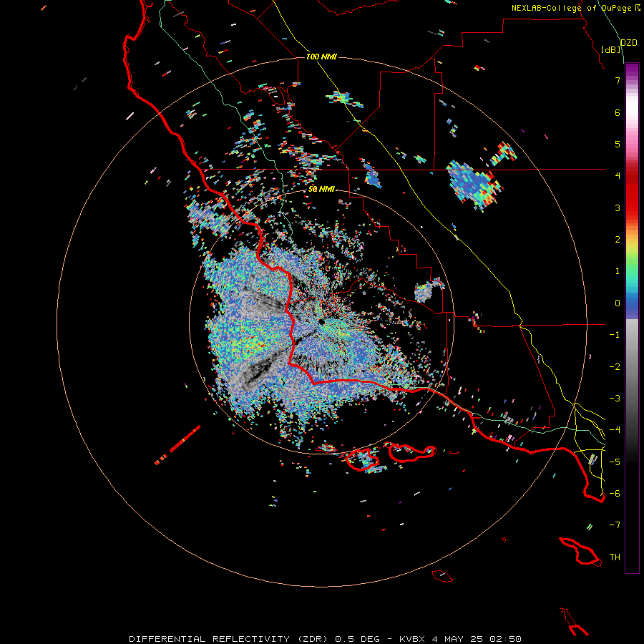Click the TH threshold label on legend
644x644 pixels.
(615, 557)
